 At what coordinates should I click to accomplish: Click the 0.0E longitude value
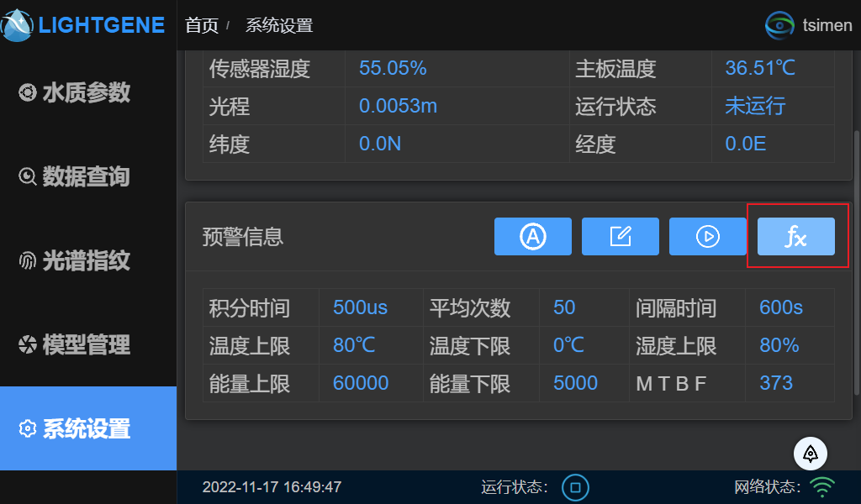coord(745,144)
